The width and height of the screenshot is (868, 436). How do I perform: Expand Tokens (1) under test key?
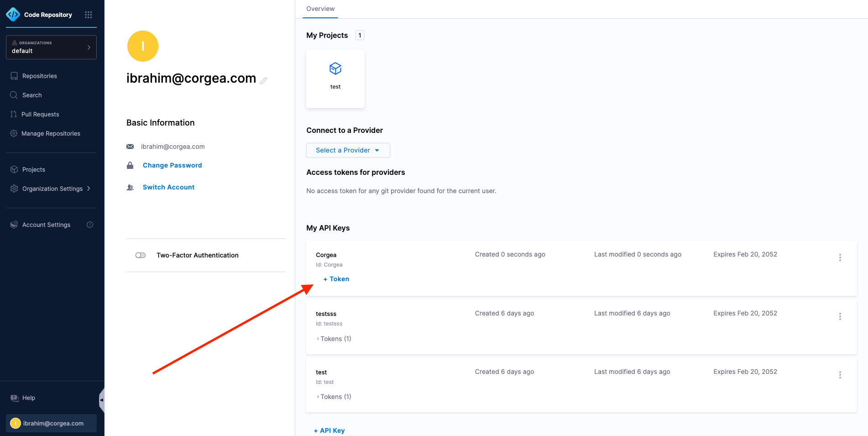334,397
